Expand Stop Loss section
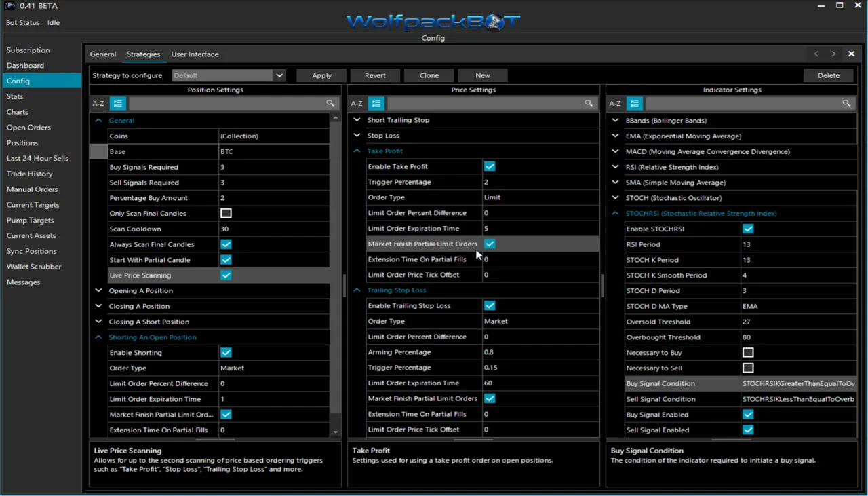 click(357, 136)
